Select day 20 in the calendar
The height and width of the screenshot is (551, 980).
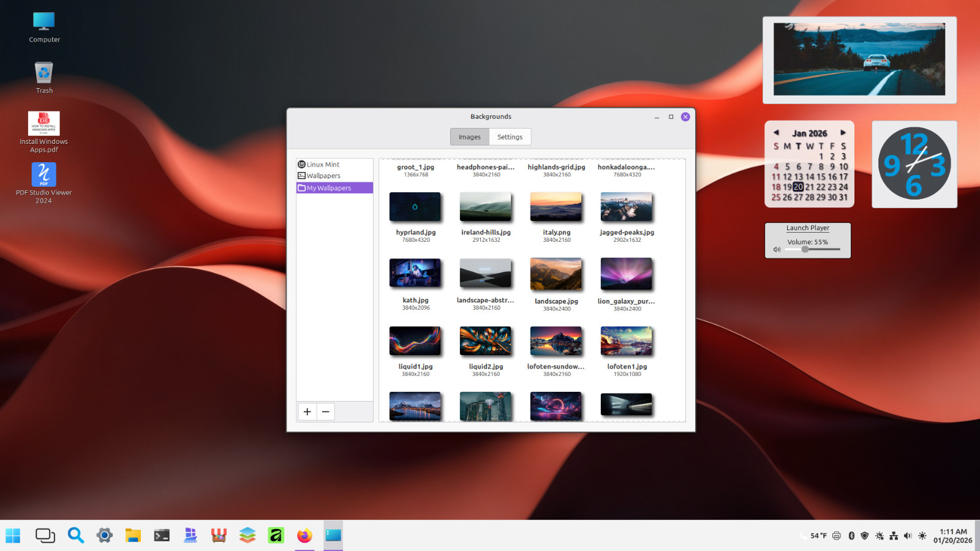click(798, 187)
